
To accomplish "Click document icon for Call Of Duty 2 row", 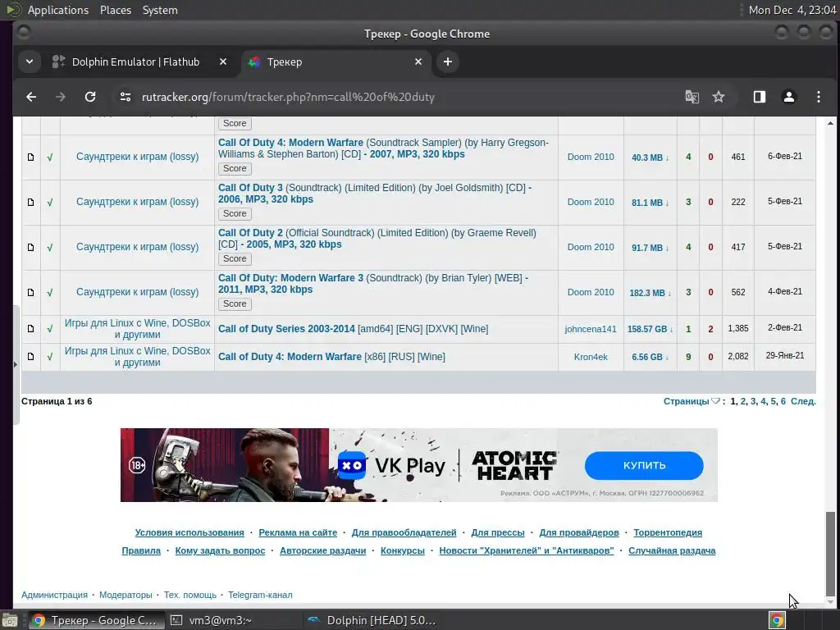I will click(30, 247).
